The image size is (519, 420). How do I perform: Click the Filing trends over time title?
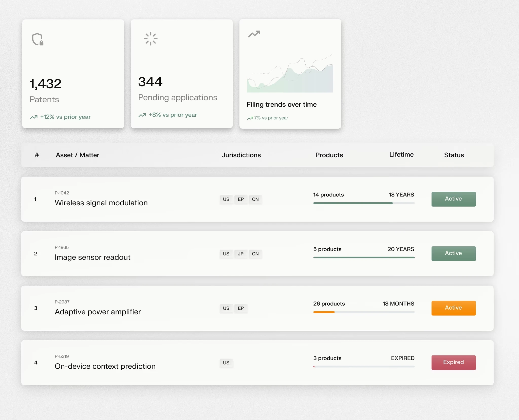282,105
